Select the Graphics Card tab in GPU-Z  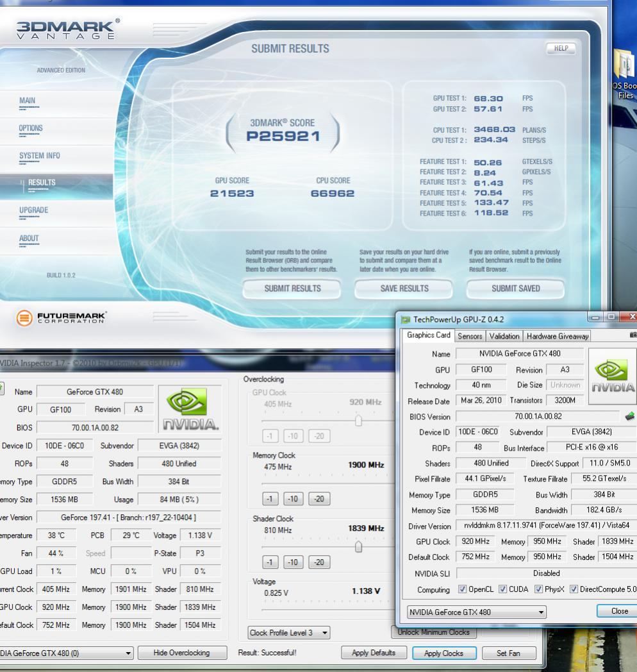428,335
